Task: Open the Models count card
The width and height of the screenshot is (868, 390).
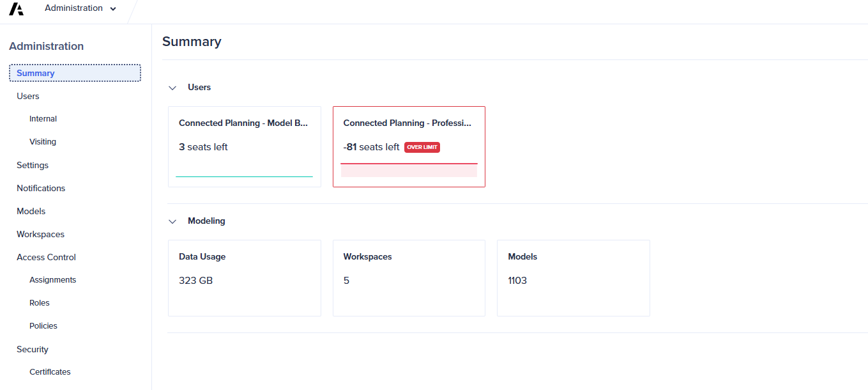Action: point(574,278)
